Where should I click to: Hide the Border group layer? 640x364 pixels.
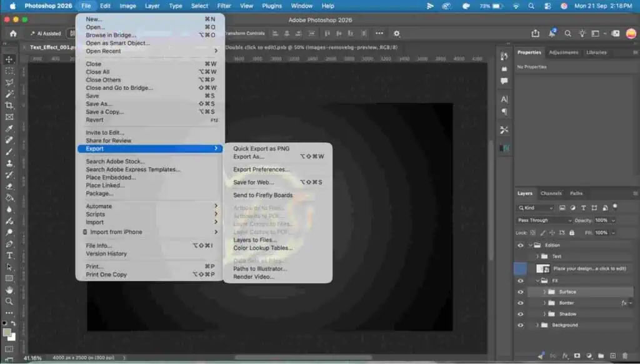click(521, 303)
